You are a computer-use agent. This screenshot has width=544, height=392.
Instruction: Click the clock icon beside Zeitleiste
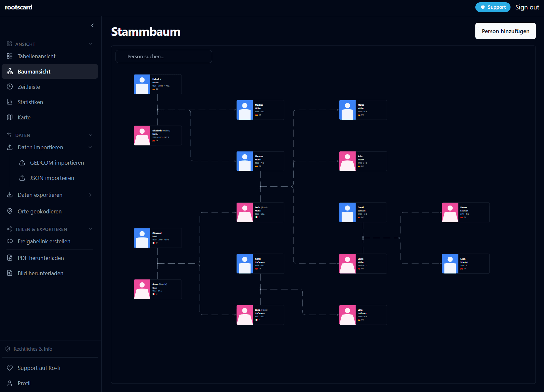[x=10, y=87]
